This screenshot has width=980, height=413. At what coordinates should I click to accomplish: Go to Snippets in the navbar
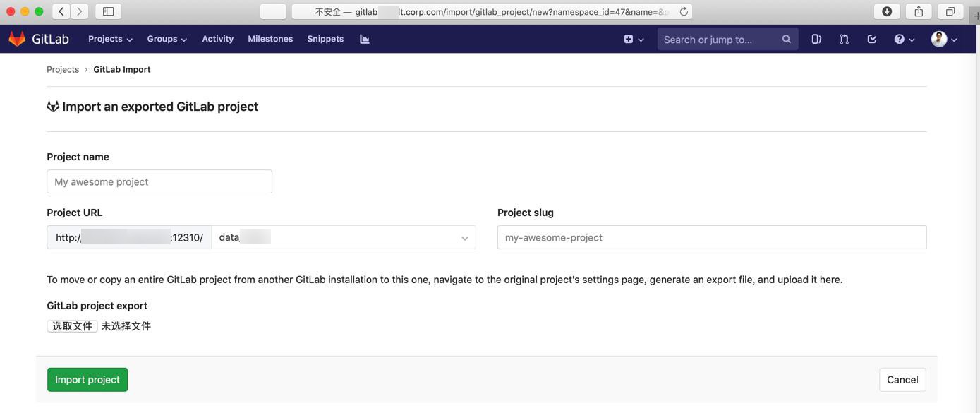tap(325, 39)
